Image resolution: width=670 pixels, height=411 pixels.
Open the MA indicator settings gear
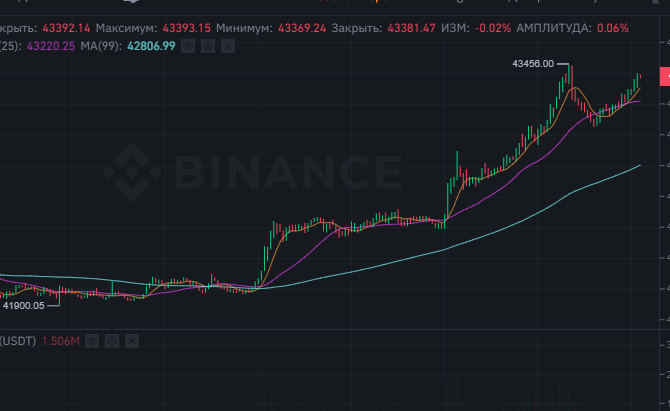point(206,46)
